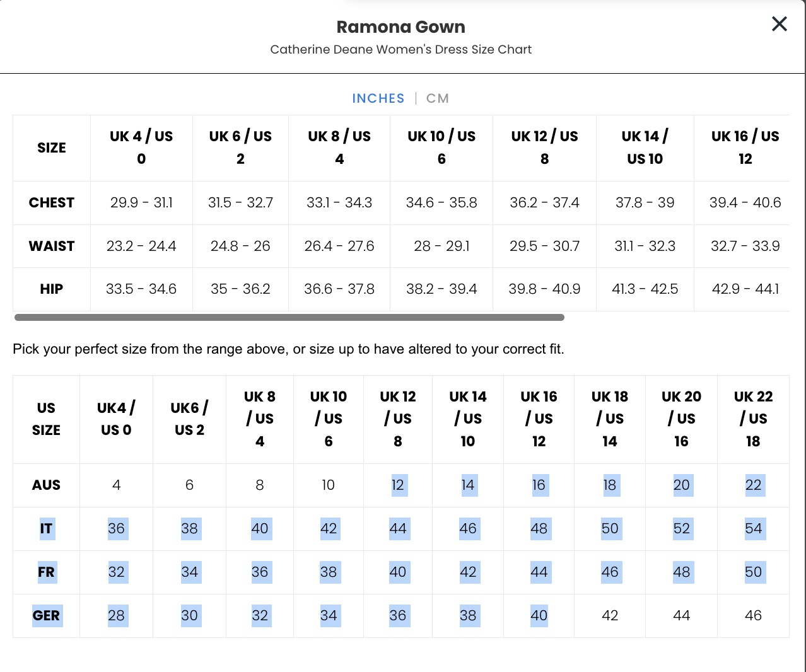Click IT size 54 cell
806x672 pixels.
point(753,528)
